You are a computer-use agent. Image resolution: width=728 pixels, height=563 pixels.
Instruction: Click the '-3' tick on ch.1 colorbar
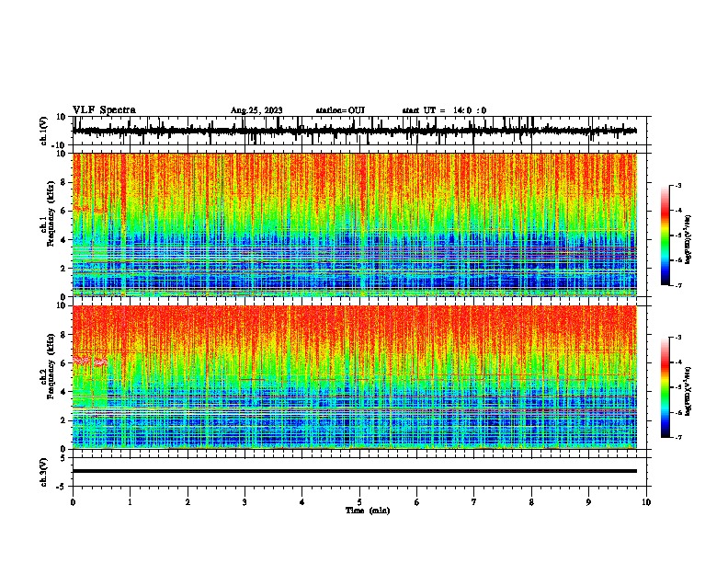(x=678, y=185)
